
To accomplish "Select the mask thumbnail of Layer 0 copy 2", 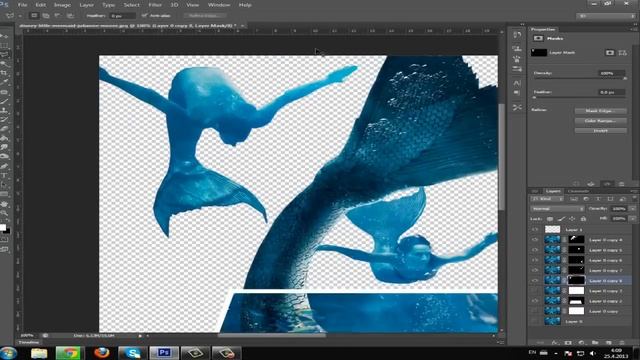I will pos(576,301).
